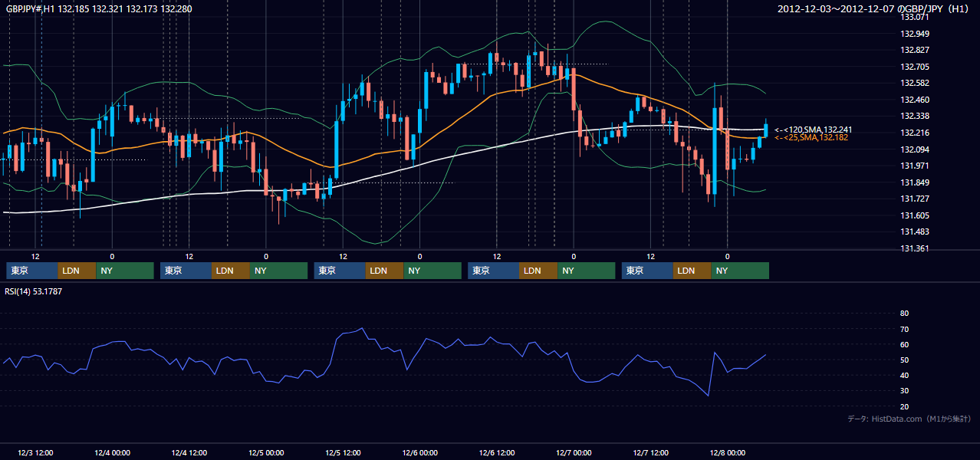The height and width of the screenshot is (460, 980).
Task: Select the 2012-12-03～2012-12-07 GBP/JPY (H1) header
Action: click(873, 8)
